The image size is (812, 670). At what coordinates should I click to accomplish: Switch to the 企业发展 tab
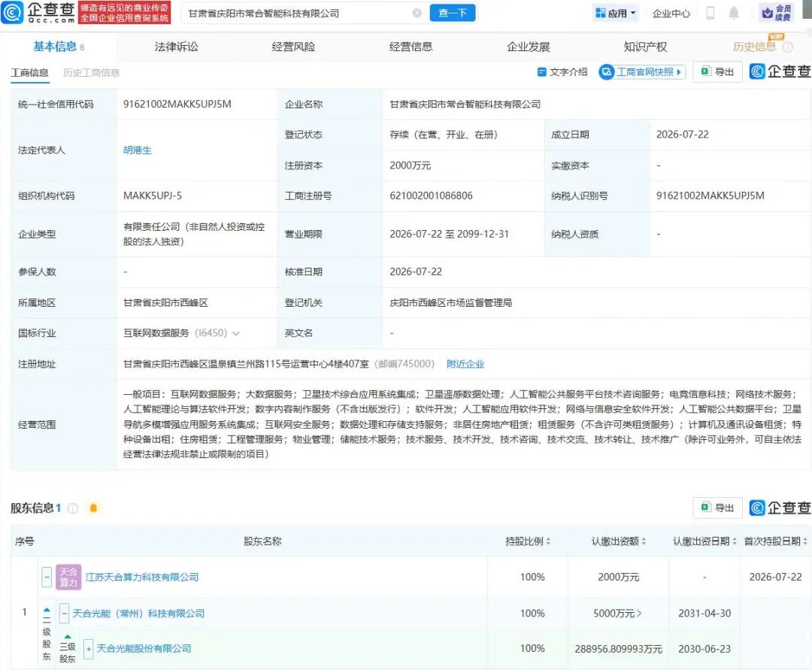click(x=529, y=47)
